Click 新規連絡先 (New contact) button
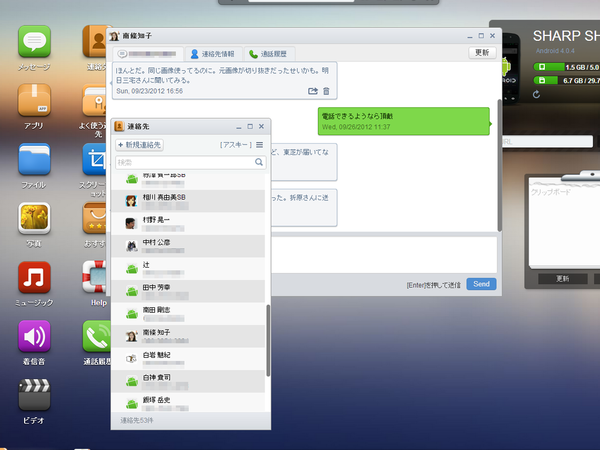Viewport: 600px width, 450px height. tap(139, 145)
